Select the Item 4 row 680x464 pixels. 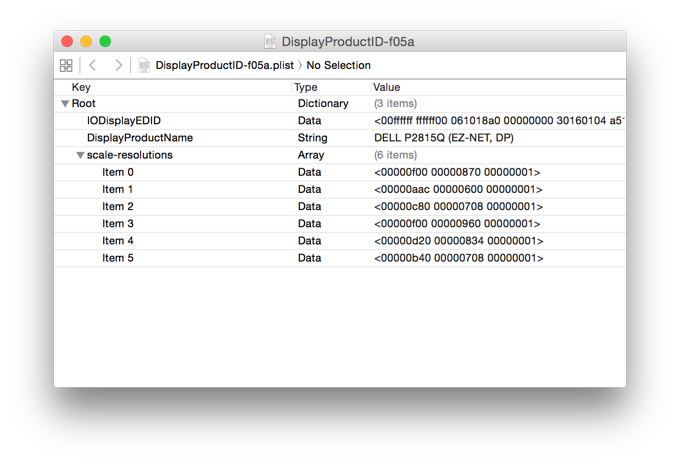coord(340,241)
